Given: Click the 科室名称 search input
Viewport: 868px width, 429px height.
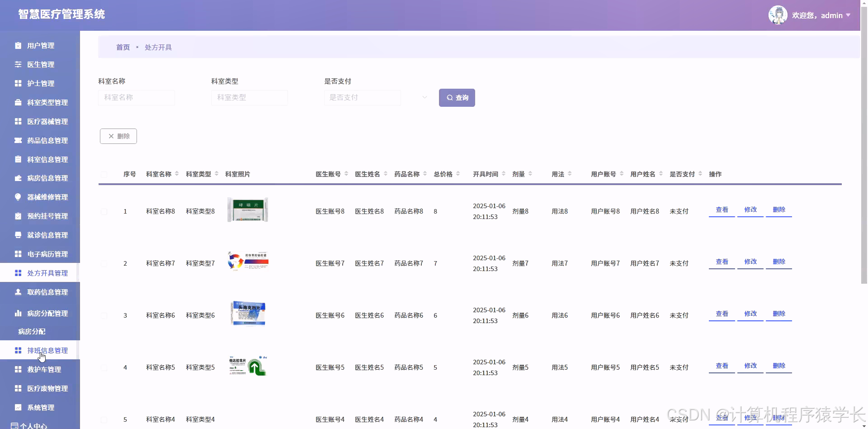Looking at the screenshot, I should [x=137, y=98].
